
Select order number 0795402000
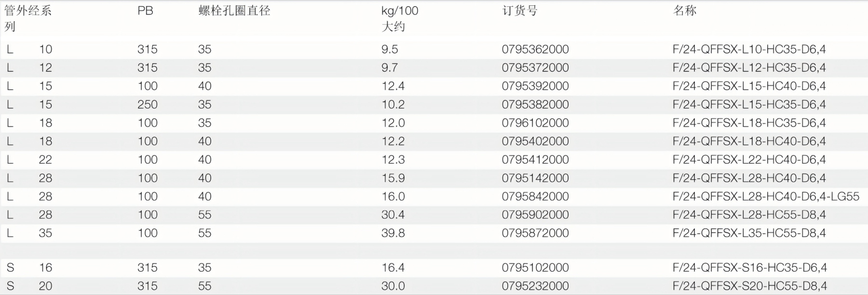pyautogui.click(x=535, y=141)
